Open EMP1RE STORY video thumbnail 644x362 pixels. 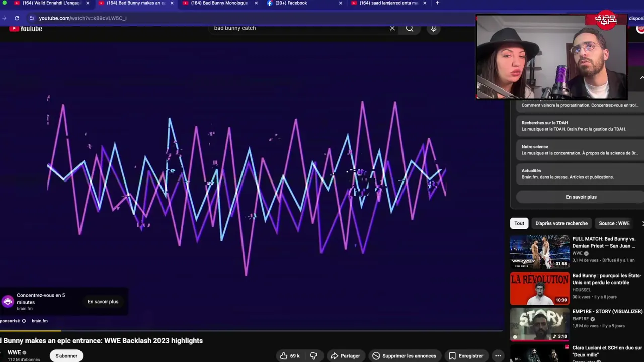tap(540, 325)
